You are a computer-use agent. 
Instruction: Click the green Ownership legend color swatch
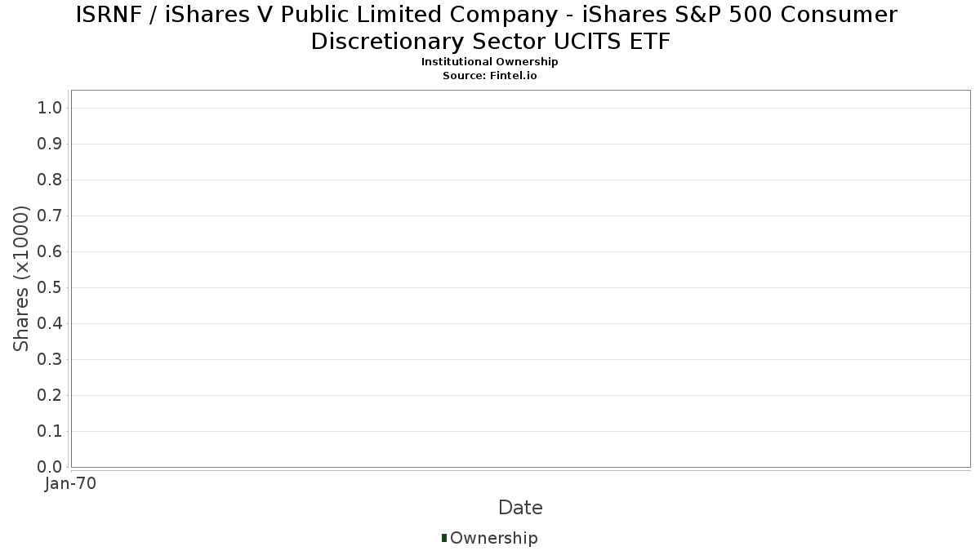(x=444, y=537)
